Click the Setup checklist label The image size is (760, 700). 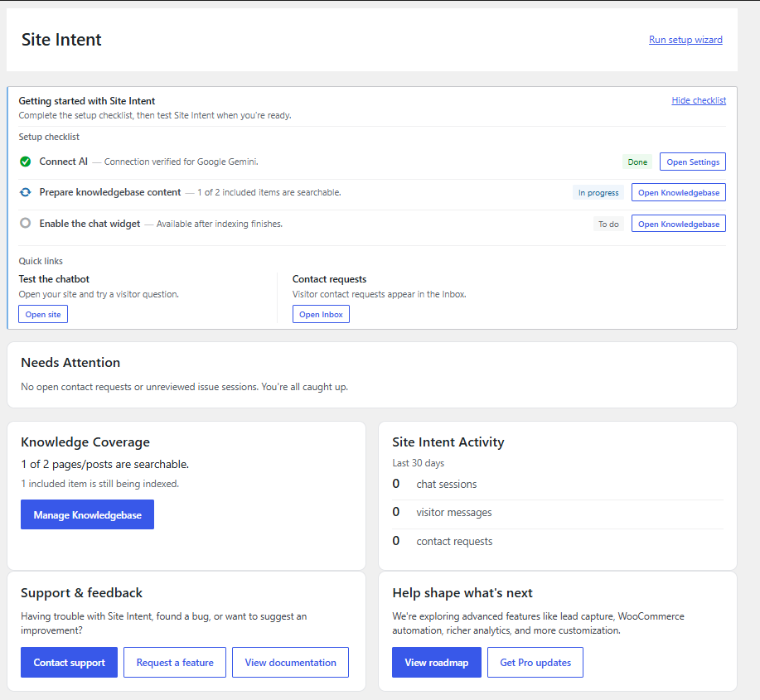coord(49,137)
